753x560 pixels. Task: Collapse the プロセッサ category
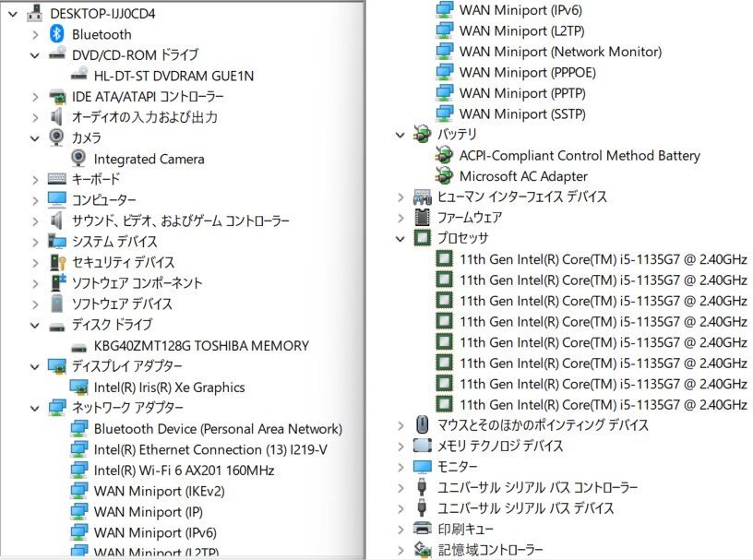point(400,238)
